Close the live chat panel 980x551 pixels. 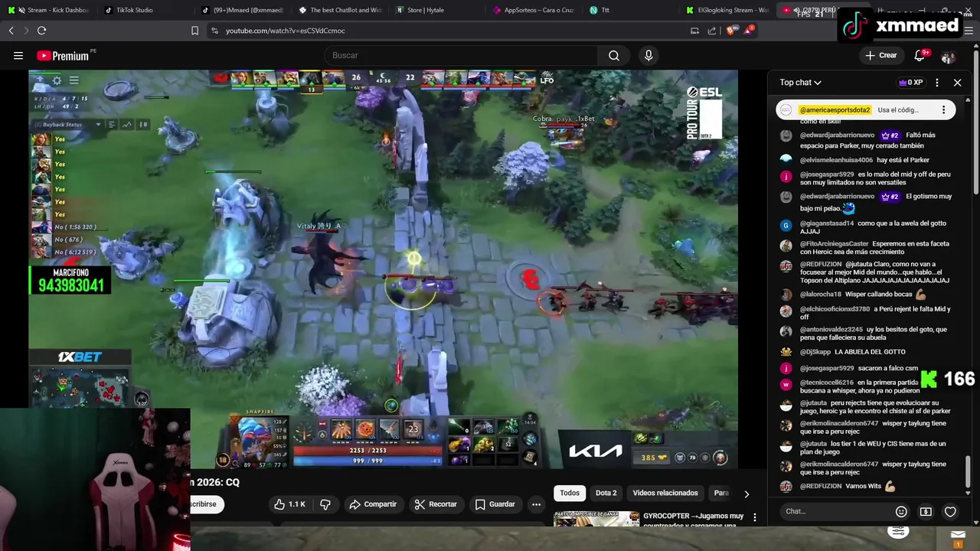[x=957, y=83]
